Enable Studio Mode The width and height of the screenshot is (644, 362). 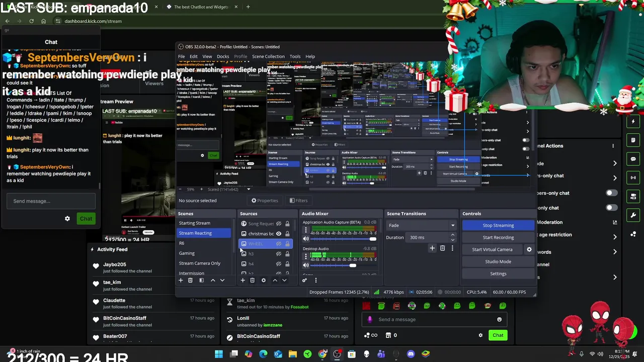coord(498,261)
